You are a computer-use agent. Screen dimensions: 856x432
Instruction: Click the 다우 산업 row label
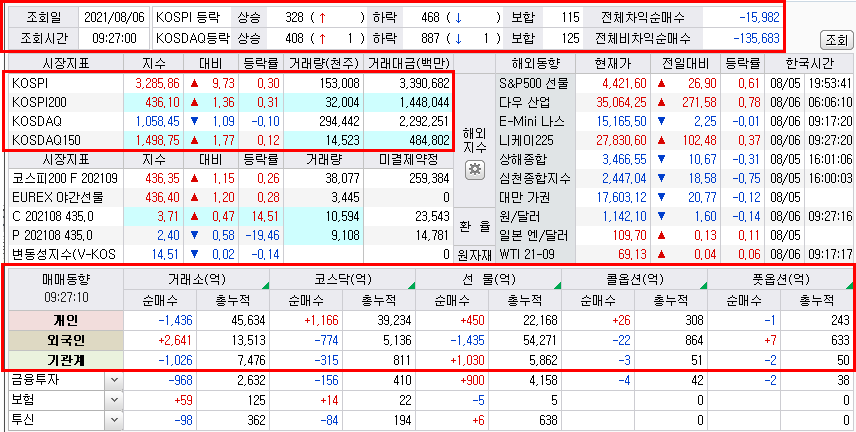[525, 102]
